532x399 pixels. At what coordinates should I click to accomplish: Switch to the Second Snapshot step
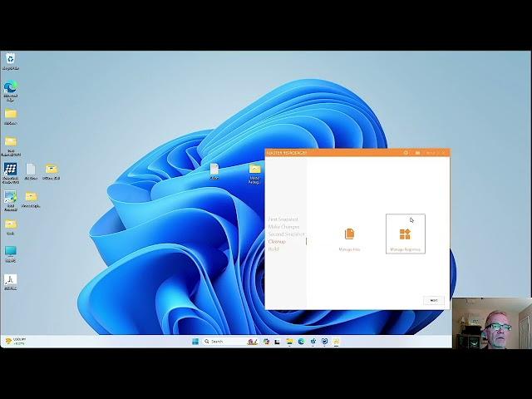(286, 234)
